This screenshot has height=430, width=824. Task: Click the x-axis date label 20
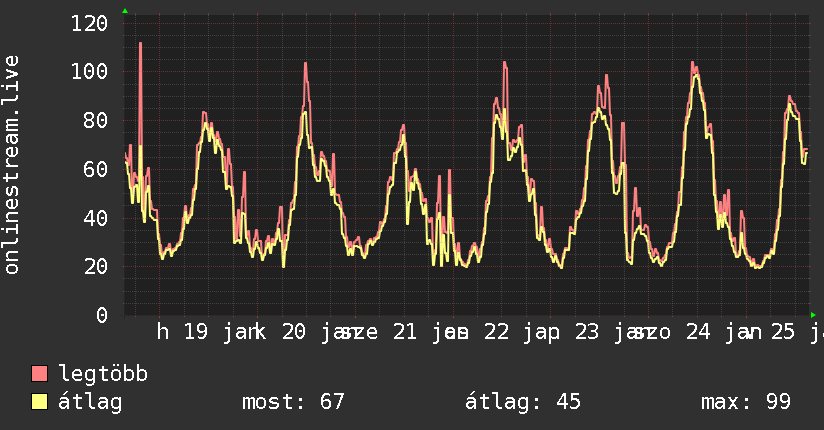(294, 332)
